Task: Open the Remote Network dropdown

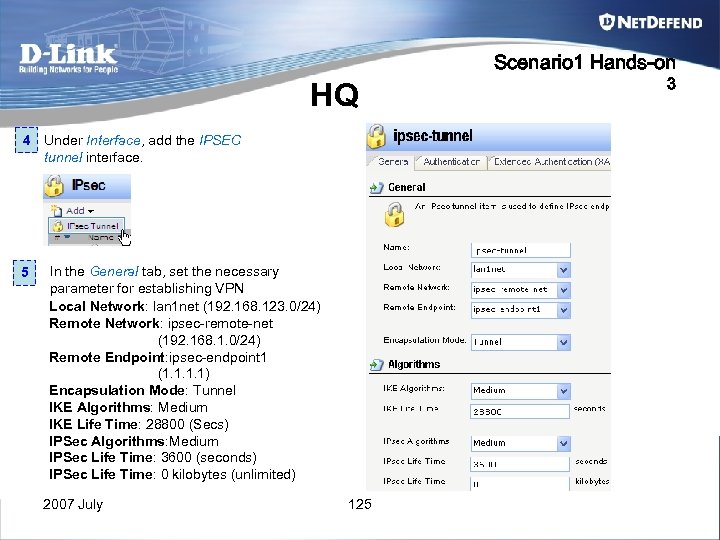Action: point(520,290)
